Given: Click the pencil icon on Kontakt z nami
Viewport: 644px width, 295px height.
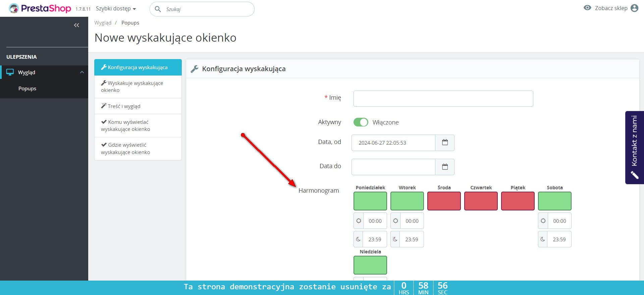Looking at the screenshot, I should 634,175.
